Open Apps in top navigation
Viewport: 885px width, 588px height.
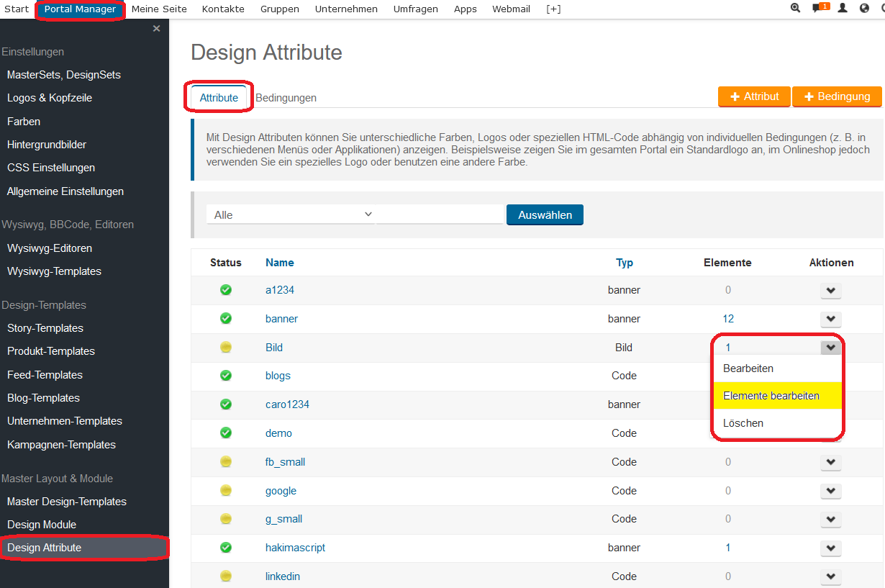(466, 9)
